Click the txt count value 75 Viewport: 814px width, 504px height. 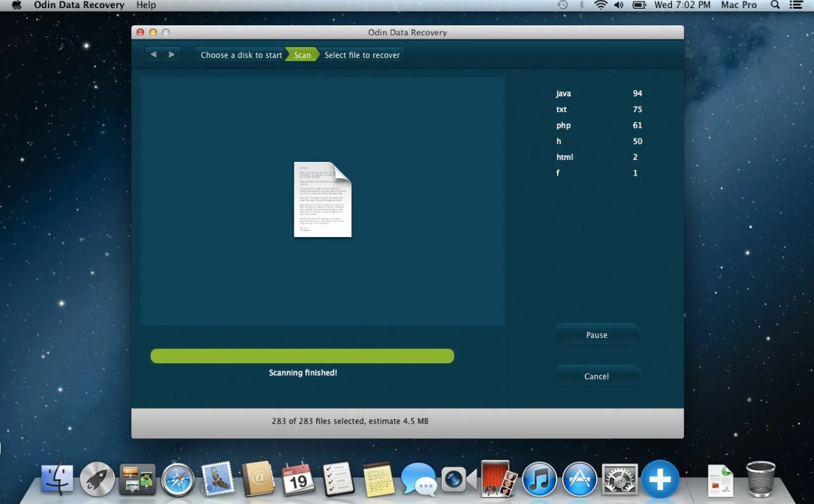(x=638, y=109)
